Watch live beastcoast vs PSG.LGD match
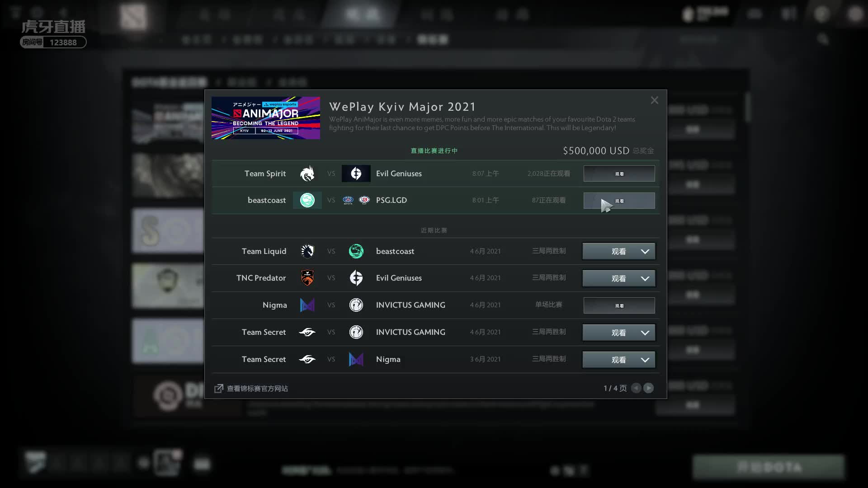The width and height of the screenshot is (868, 488). pyautogui.click(x=619, y=201)
